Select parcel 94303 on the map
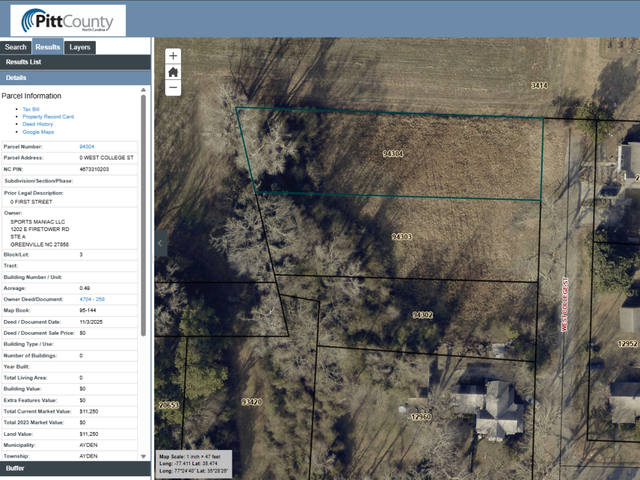640x480 pixels. tap(402, 237)
